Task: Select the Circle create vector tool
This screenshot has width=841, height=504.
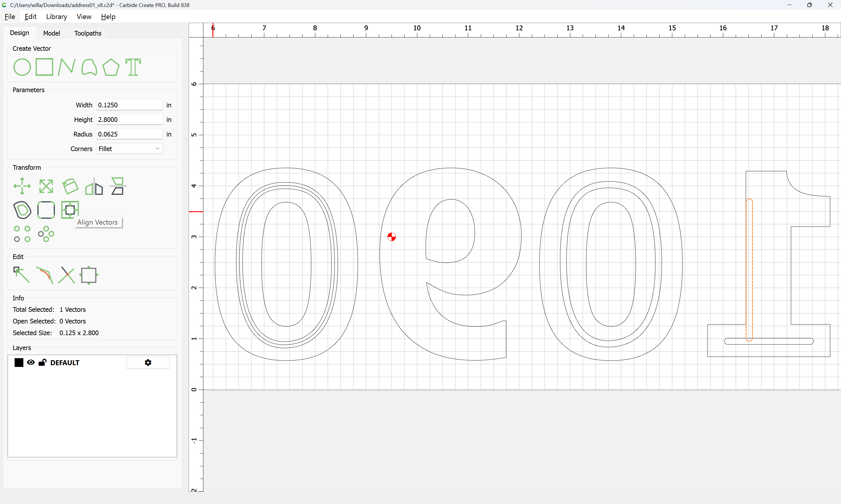Action: [x=22, y=67]
